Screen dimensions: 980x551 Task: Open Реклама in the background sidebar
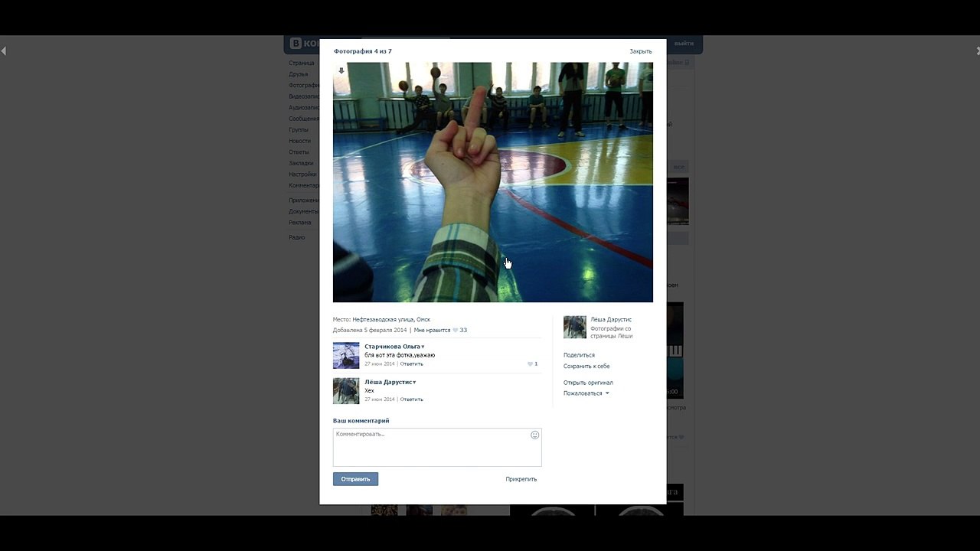(x=300, y=223)
